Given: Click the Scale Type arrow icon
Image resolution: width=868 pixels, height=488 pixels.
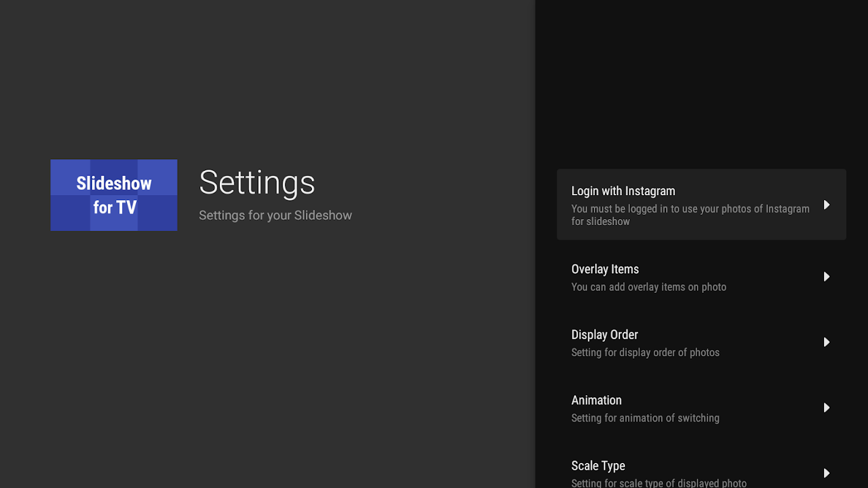Looking at the screenshot, I should coord(826,473).
